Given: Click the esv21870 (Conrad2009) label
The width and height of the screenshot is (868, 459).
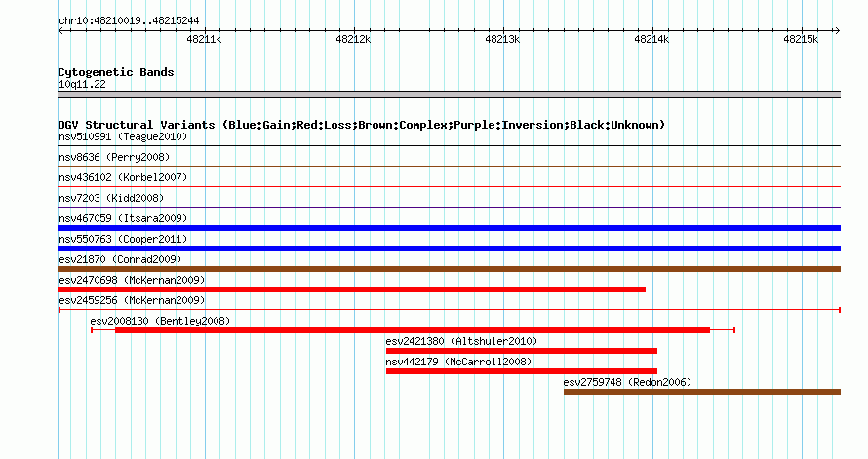Looking at the screenshot, I should tap(120, 259).
